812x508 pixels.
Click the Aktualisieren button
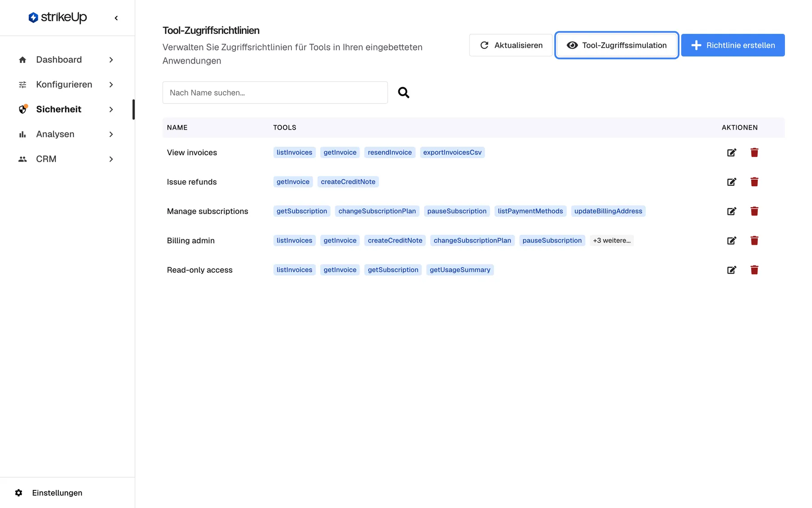coord(511,45)
